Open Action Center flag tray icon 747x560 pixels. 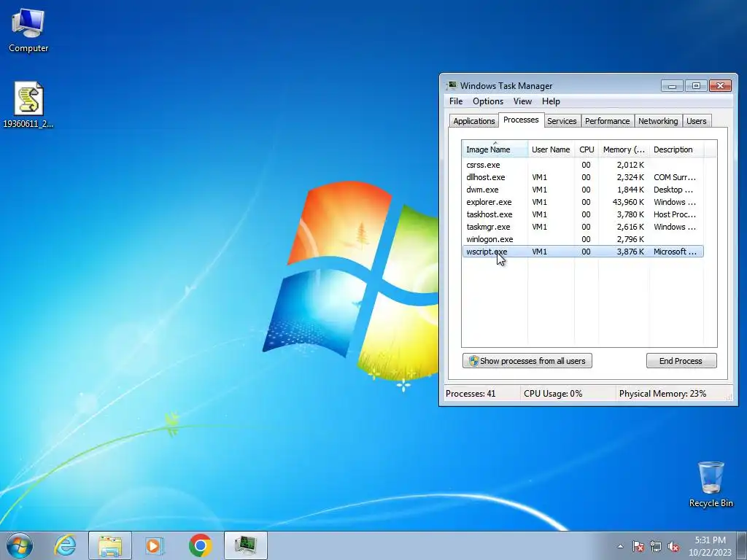point(638,546)
